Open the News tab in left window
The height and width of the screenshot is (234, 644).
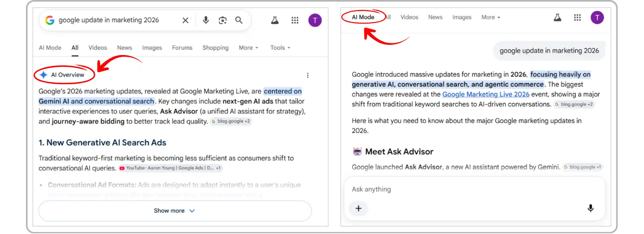coord(125,48)
